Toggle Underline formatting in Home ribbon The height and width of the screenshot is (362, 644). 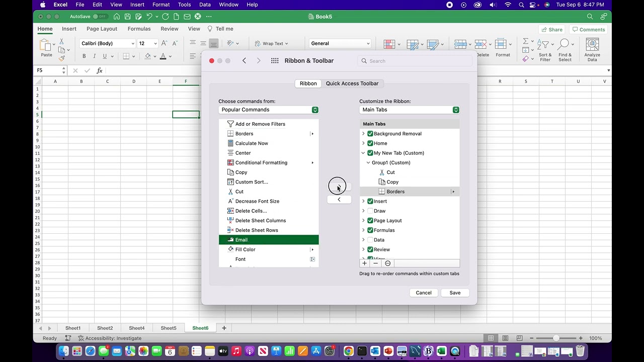coord(104,56)
